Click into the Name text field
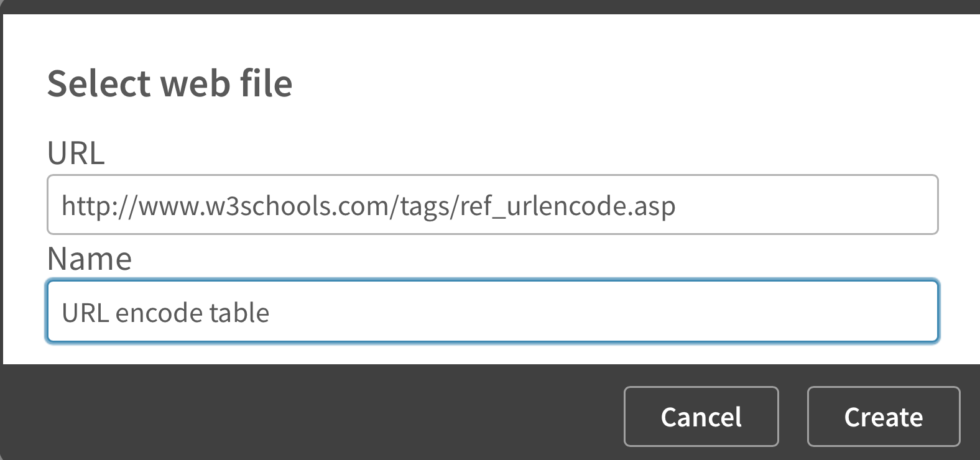This screenshot has height=460, width=980. [x=491, y=312]
